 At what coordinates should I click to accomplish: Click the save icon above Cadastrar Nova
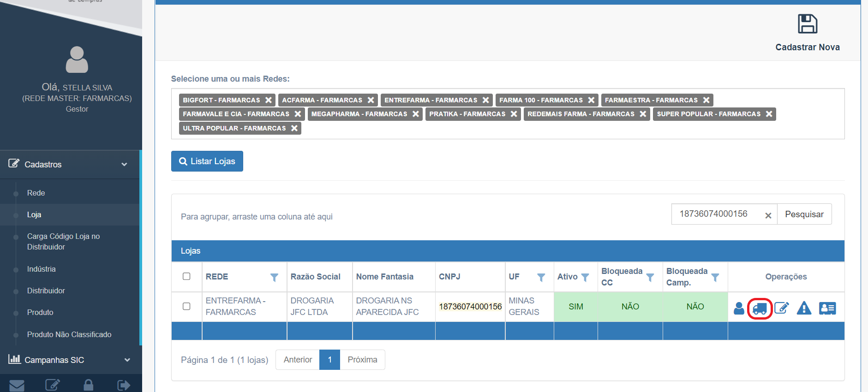807,24
